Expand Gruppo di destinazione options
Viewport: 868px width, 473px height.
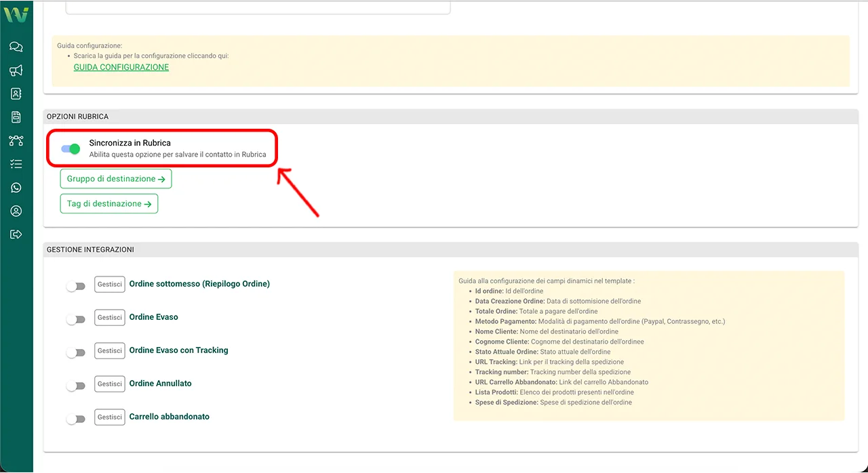pos(116,179)
